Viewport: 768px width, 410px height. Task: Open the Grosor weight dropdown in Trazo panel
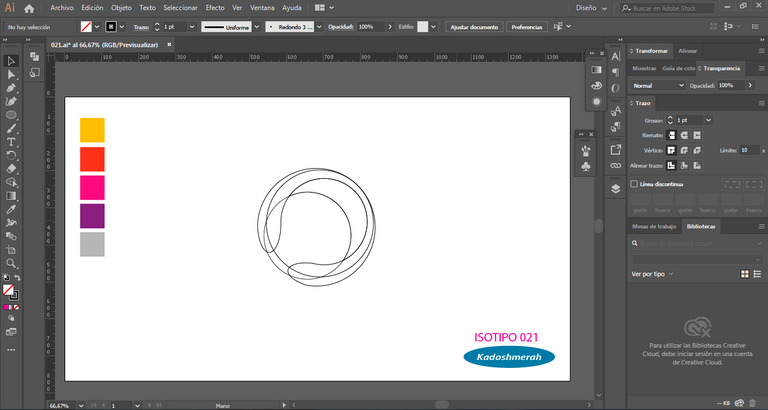(708, 120)
